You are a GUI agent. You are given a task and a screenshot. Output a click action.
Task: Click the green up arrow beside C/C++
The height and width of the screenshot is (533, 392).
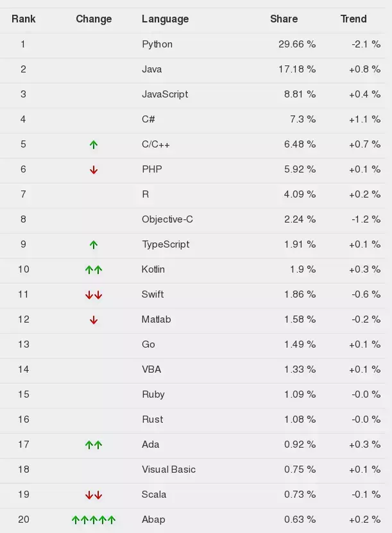pos(94,145)
